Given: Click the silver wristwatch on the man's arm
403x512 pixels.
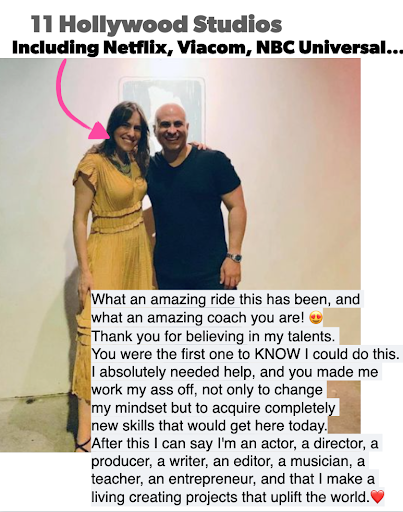Looking at the screenshot, I should [x=234, y=257].
